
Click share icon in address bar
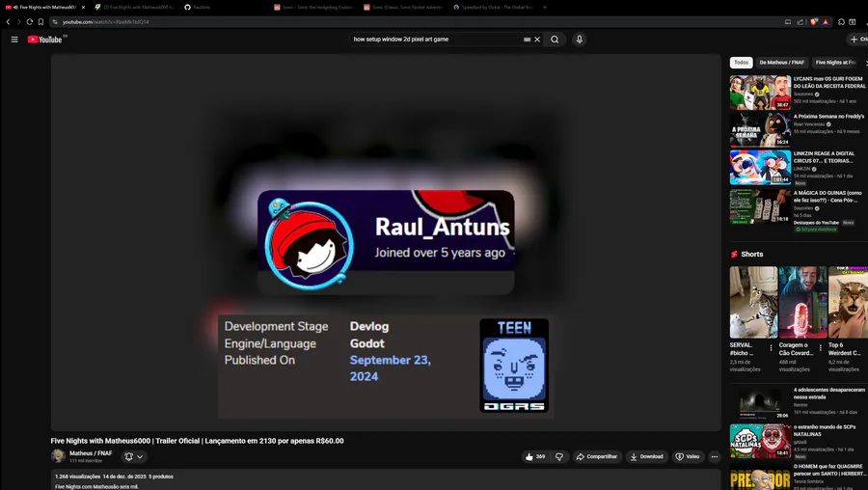800,22
